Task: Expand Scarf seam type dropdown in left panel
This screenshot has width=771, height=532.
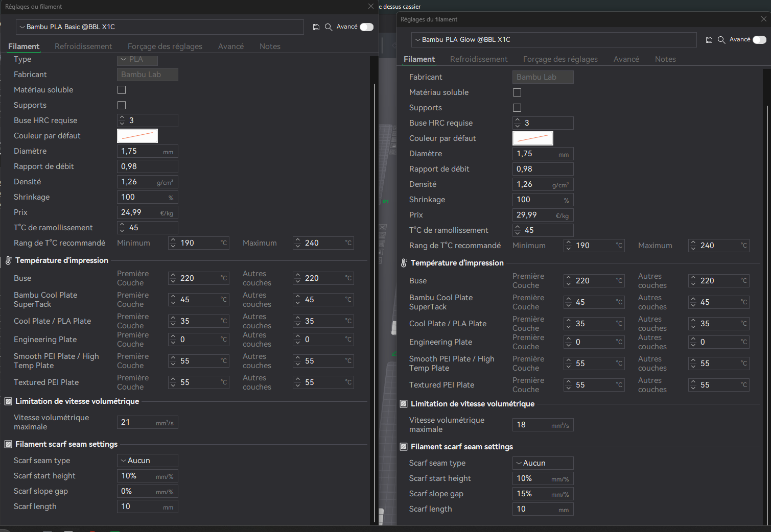Action: 148,461
